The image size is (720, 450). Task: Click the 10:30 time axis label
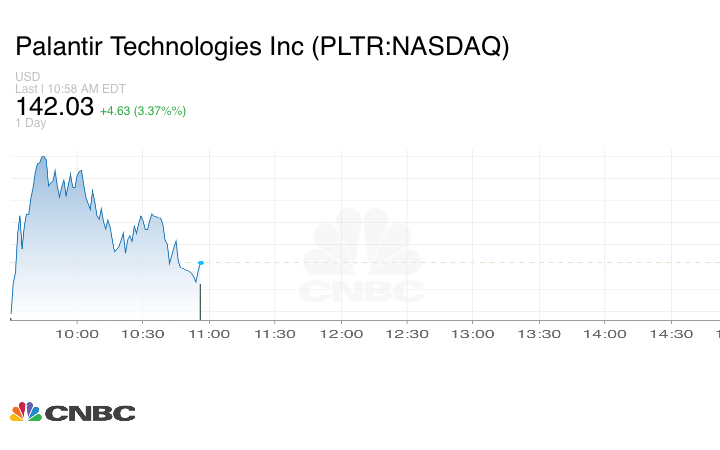pyautogui.click(x=144, y=334)
